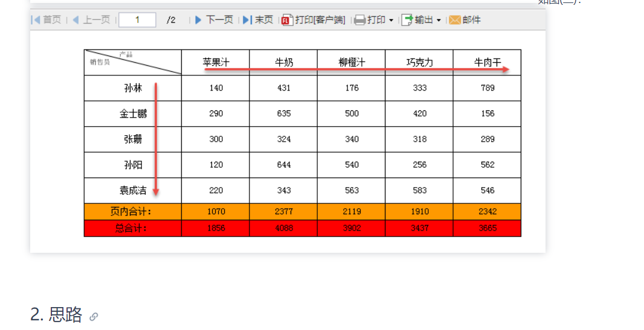The image size is (644, 330).
Task: Click the 柳橙汁 column header
Action: click(351, 62)
